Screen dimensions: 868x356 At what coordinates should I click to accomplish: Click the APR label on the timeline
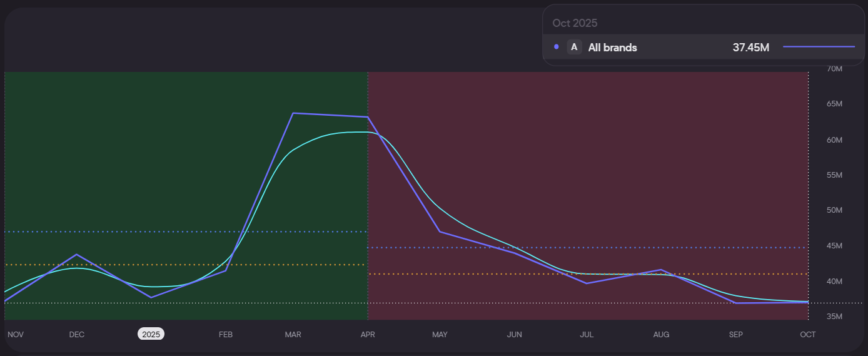pyautogui.click(x=368, y=334)
